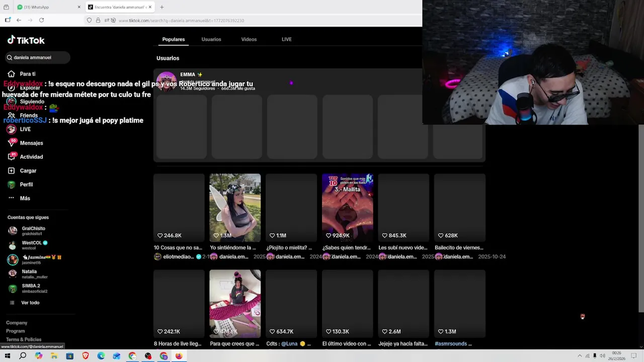Switch to the Usuarios tab
Screen dimensions: 644x362
pyautogui.click(x=211, y=39)
